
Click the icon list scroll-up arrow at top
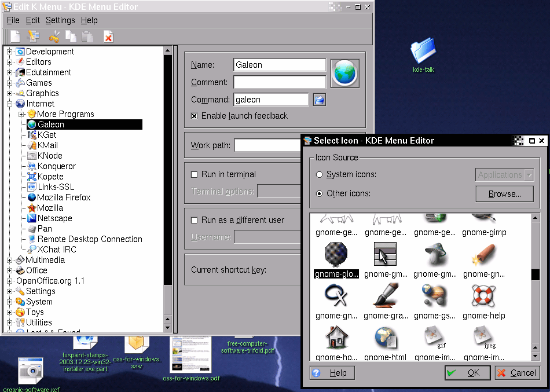[x=536, y=218]
